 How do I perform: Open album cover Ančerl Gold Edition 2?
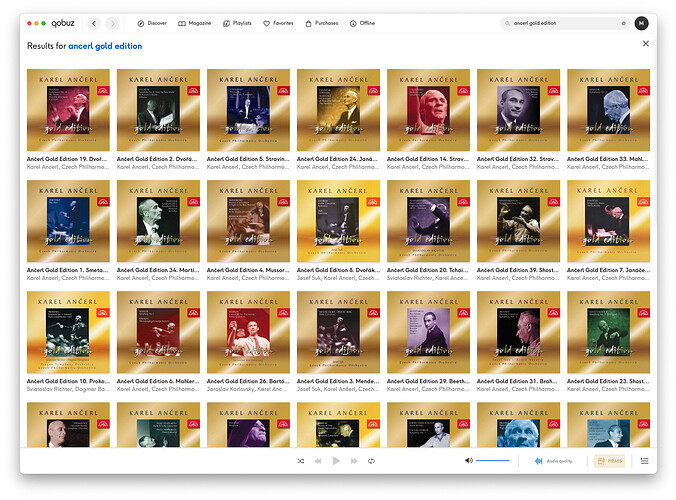pos(158,110)
